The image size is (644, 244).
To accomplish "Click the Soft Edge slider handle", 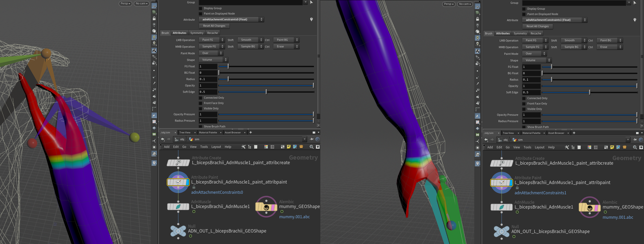I will pyautogui.click(x=266, y=92).
